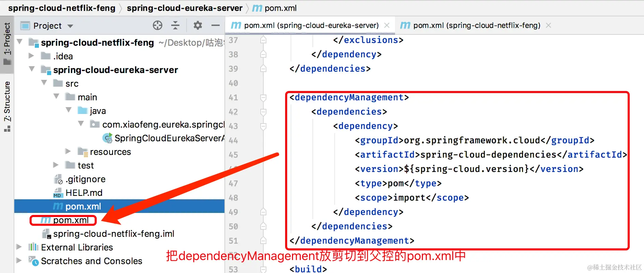Collapse the src folder arrow
644x273 pixels.
click(44, 83)
